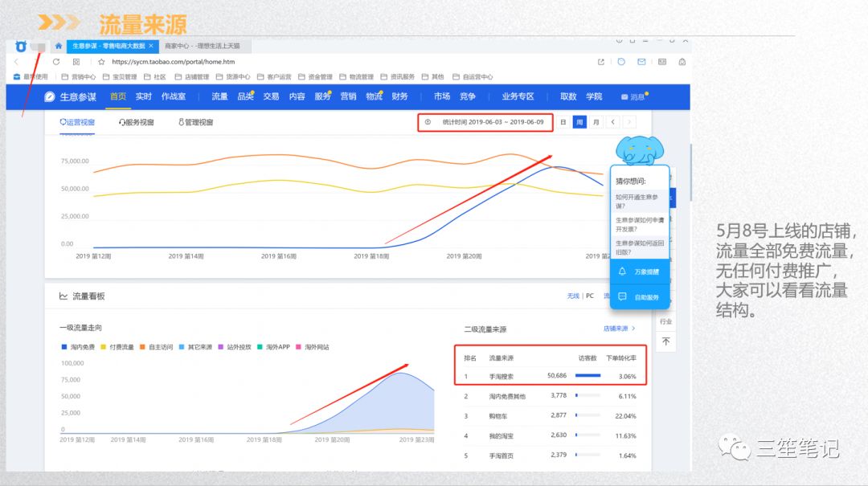
Task: Click the chat bubble icon for 自助服务
Action: [622, 296]
